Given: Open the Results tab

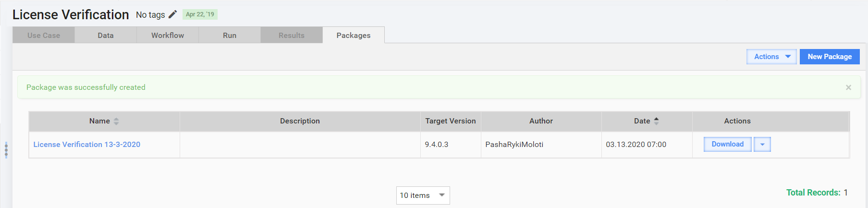Looking at the screenshot, I should tap(292, 35).
